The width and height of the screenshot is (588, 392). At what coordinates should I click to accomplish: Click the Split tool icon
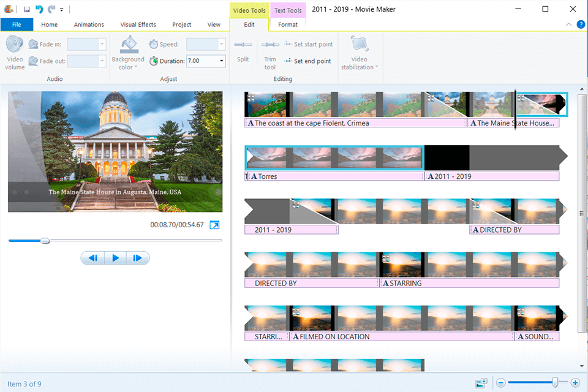243,45
